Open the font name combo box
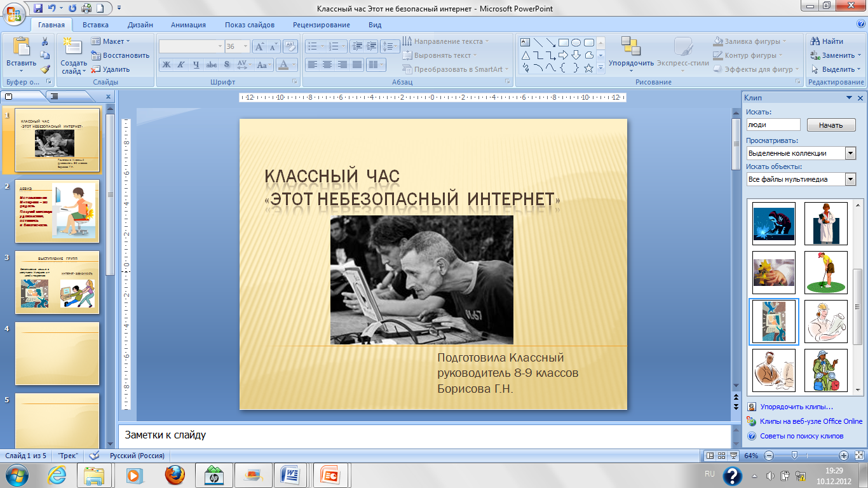Screen dimensions: 868x488 coord(191,46)
